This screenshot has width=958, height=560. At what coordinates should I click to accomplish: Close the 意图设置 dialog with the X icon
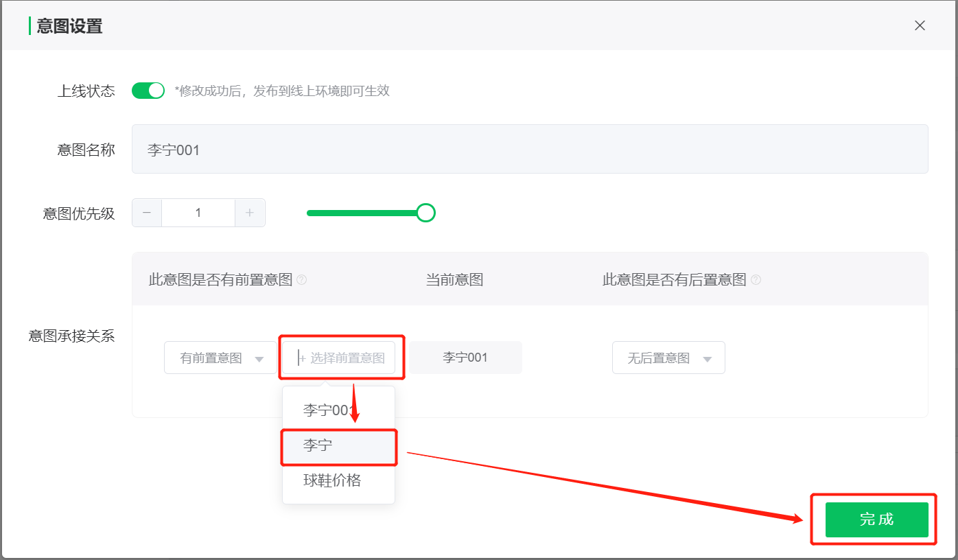[x=920, y=25]
